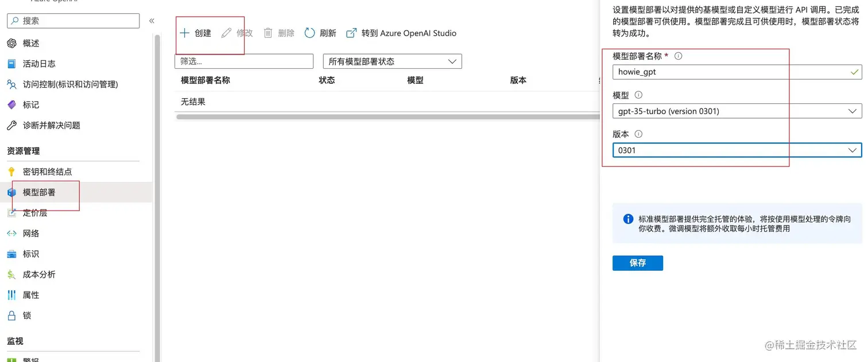This screenshot has height=362, width=868.
Task: Click the Delete (删除) trash icon
Action: click(x=268, y=33)
